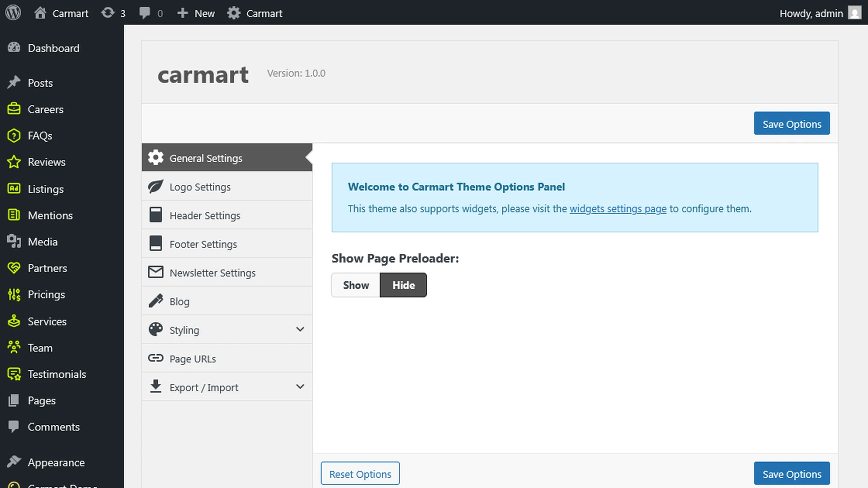Open the comments bubble icon in admin bar
Screen dimensions: 868x488
pyautogui.click(x=145, y=13)
